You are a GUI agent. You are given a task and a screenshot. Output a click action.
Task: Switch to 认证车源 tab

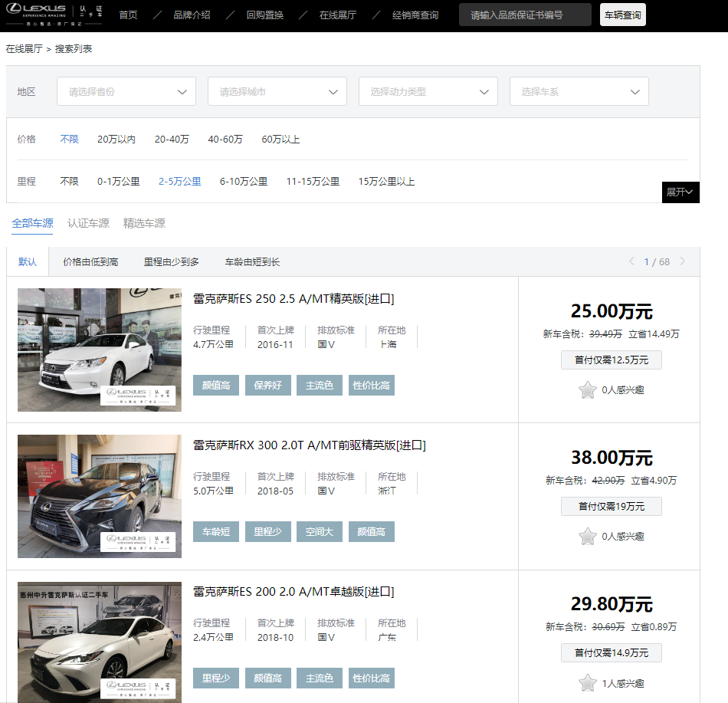click(x=88, y=223)
